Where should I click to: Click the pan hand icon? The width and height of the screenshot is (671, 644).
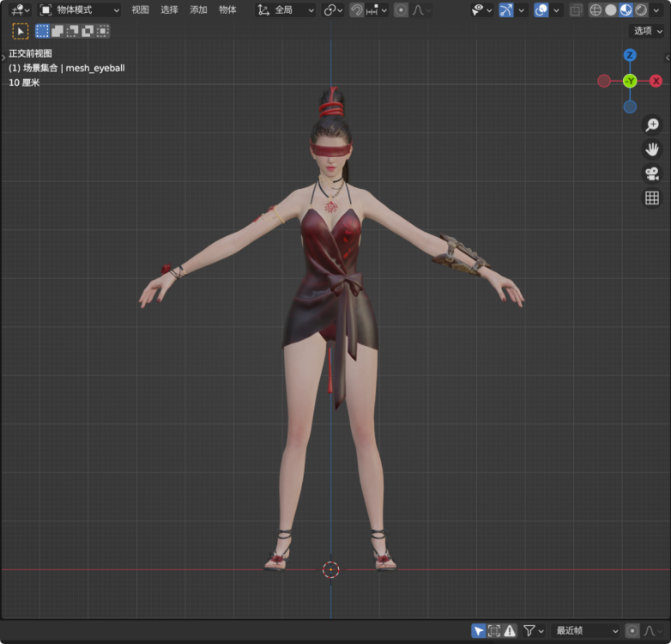(652, 149)
